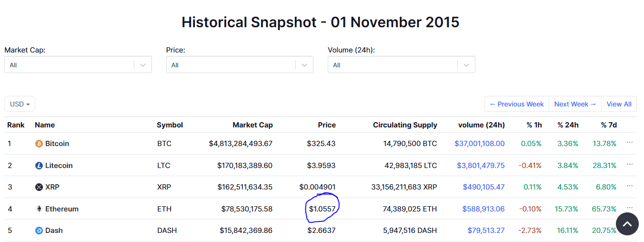Viewport: 644px width, 242px height.
Task: Click the Ethereum diamond logo icon
Action: click(39, 209)
